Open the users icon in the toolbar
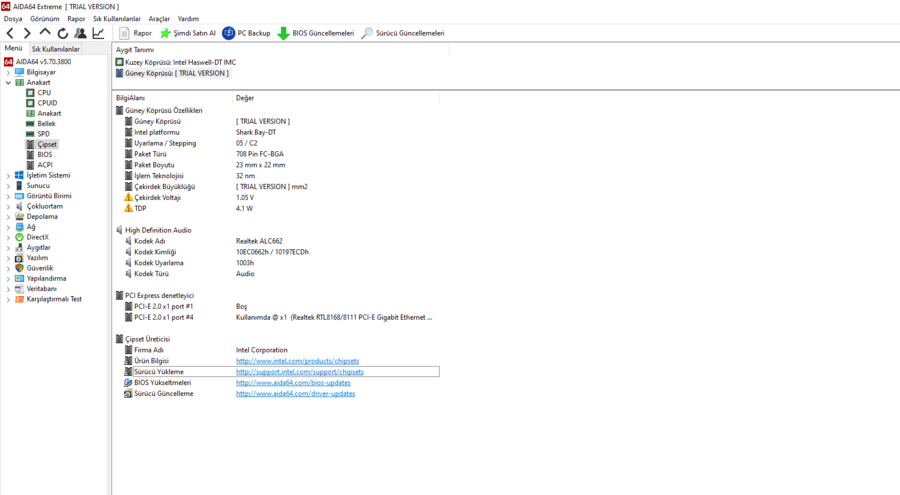Image resolution: width=900 pixels, height=495 pixels. point(80,33)
